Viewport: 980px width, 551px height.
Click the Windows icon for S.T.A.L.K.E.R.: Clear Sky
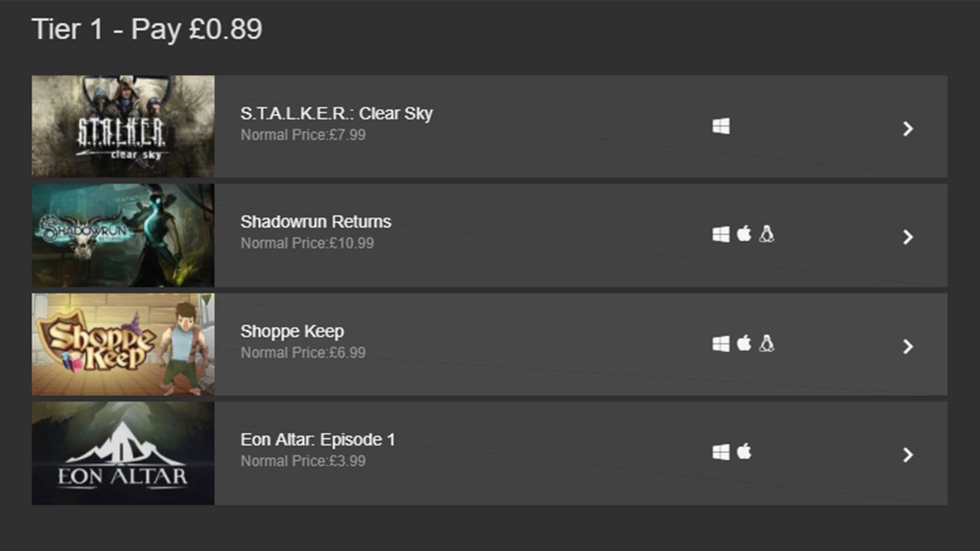click(x=721, y=126)
